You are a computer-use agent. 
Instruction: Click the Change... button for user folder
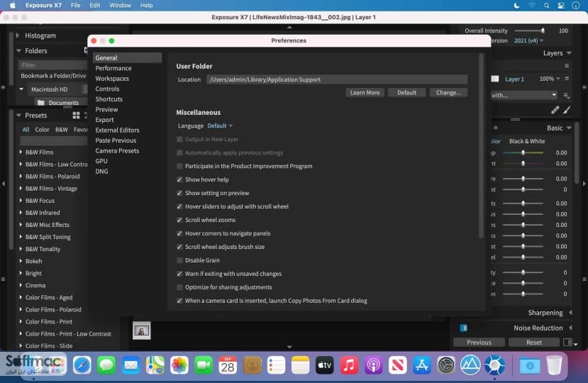coord(448,93)
